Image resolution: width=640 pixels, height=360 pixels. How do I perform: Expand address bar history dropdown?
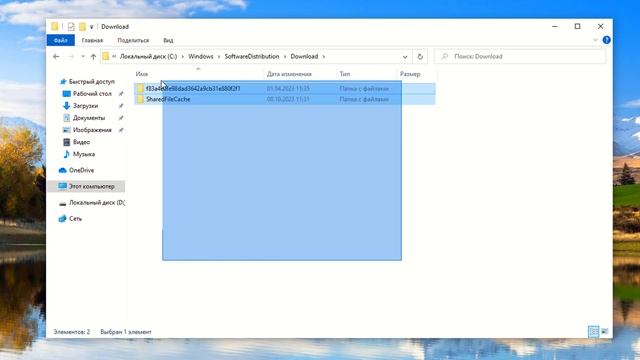tap(405, 57)
